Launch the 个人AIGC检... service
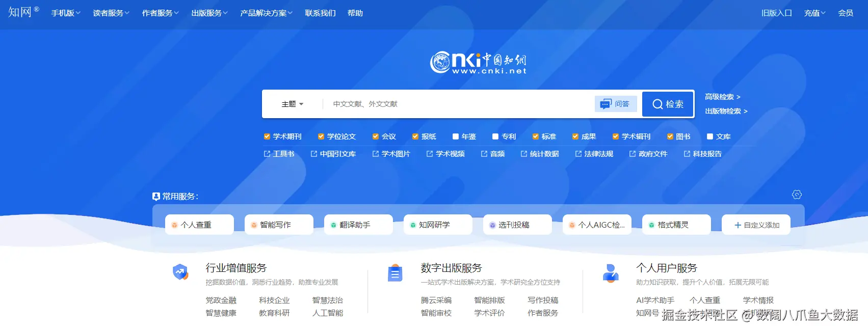The image size is (868, 332). 597,225
